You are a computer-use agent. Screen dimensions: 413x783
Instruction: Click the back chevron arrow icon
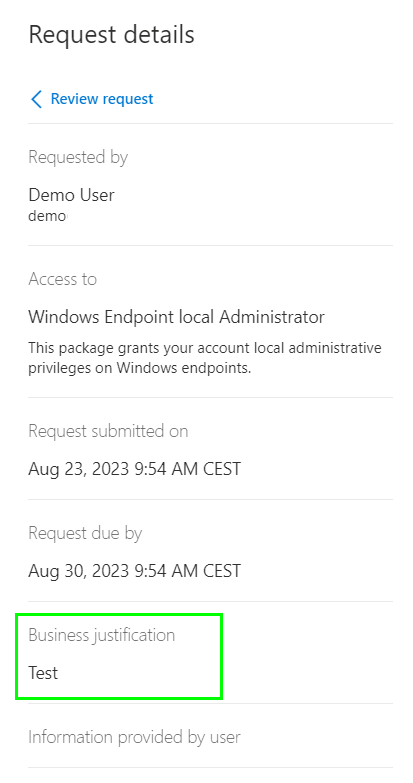click(x=36, y=99)
